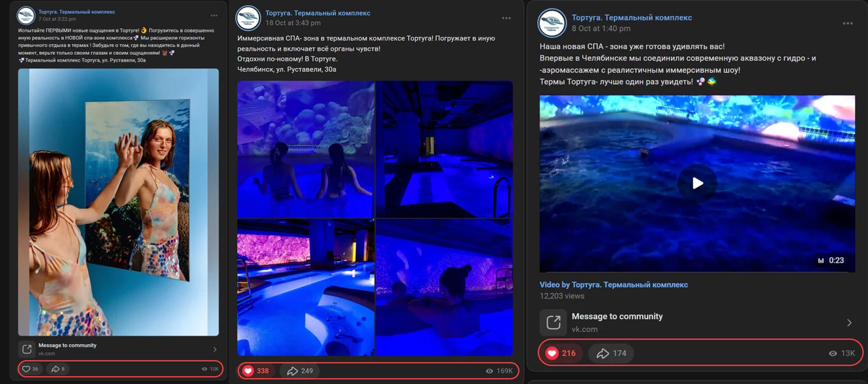Click the 169K views counter
Image resolution: width=868 pixels, height=384 pixels.
(499, 371)
